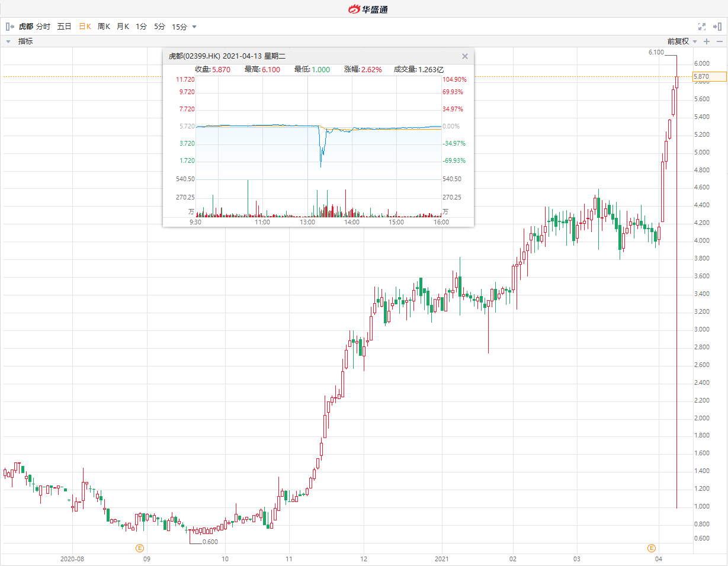Expand the 指标 indicator dropdown arrow
Screen dimensions: 728x566
point(8,41)
